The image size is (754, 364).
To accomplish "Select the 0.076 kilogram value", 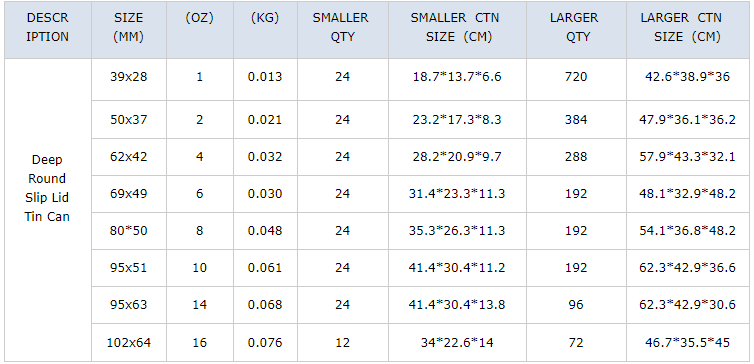I will (x=265, y=343).
